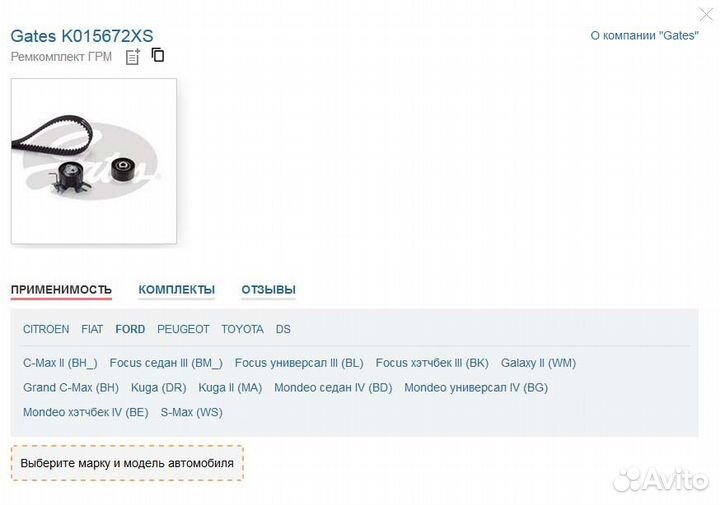This screenshot has height=505, width=720.
Task: Select the PEUGEOT brand filter
Action: [x=183, y=329]
